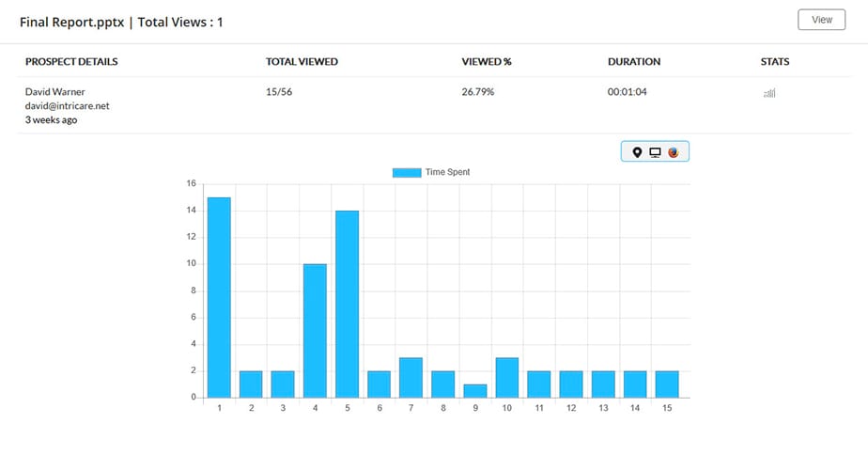Select the bar for slide 14
Screen dimensions: 868x455
(635, 384)
